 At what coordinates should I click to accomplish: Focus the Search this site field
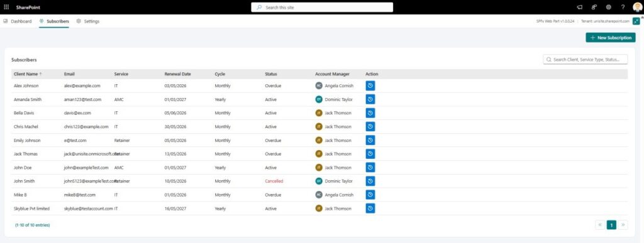pos(322,8)
